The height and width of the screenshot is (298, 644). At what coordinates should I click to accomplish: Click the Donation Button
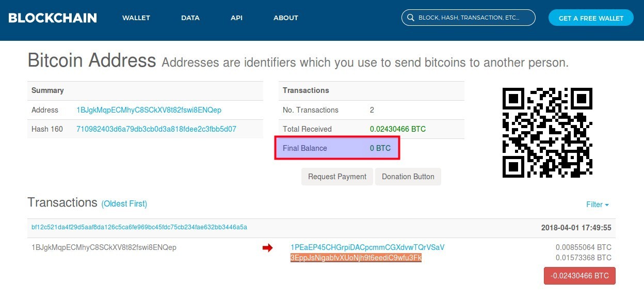click(408, 176)
